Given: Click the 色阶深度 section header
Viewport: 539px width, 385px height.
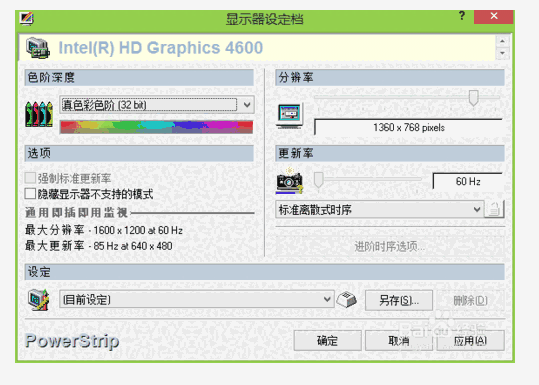Looking at the screenshot, I should [x=139, y=77].
